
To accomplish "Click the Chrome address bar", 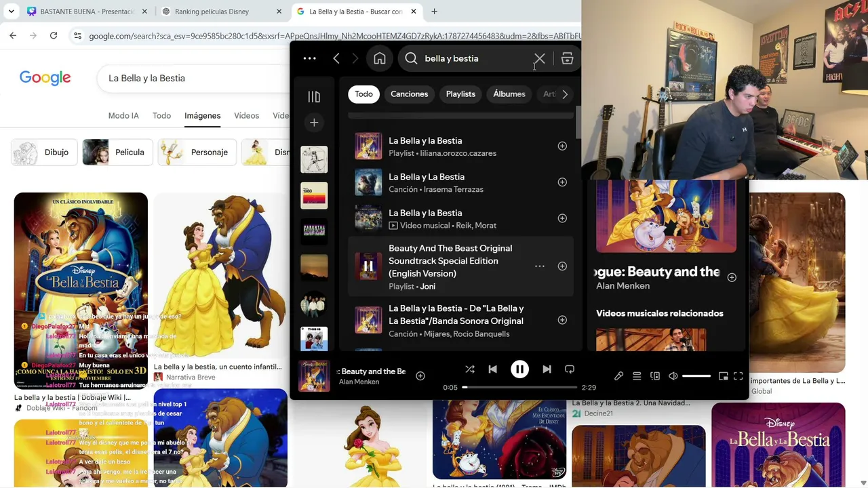I will [325, 35].
